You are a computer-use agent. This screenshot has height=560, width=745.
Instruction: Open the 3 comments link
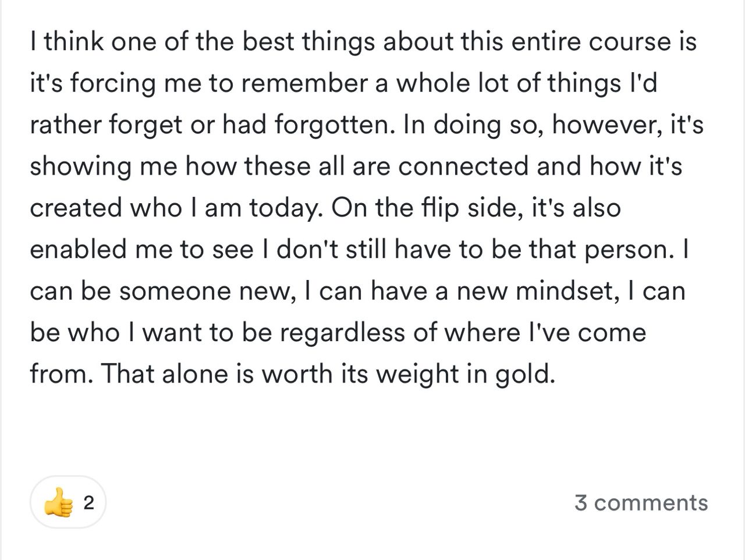coord(641,502)
